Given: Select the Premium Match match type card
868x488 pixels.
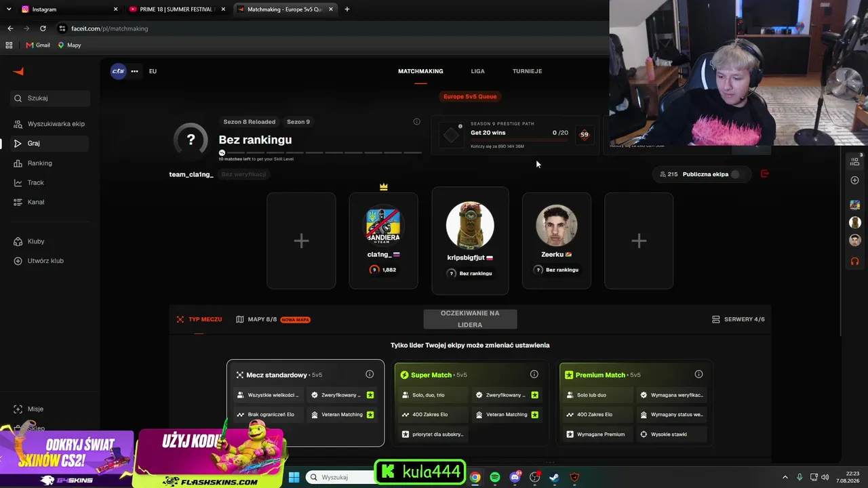Looking at the screenshot, I should (x=635, y=403).
